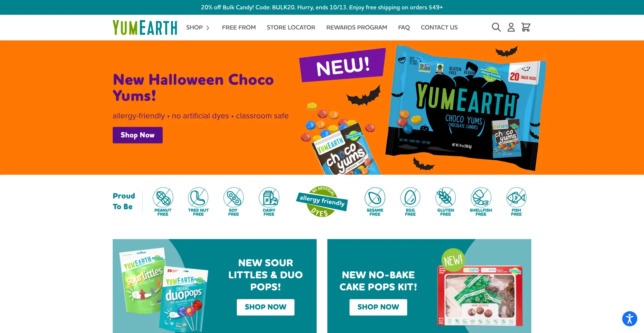Click Shop Now under Sour Littles

coord(266,307)
